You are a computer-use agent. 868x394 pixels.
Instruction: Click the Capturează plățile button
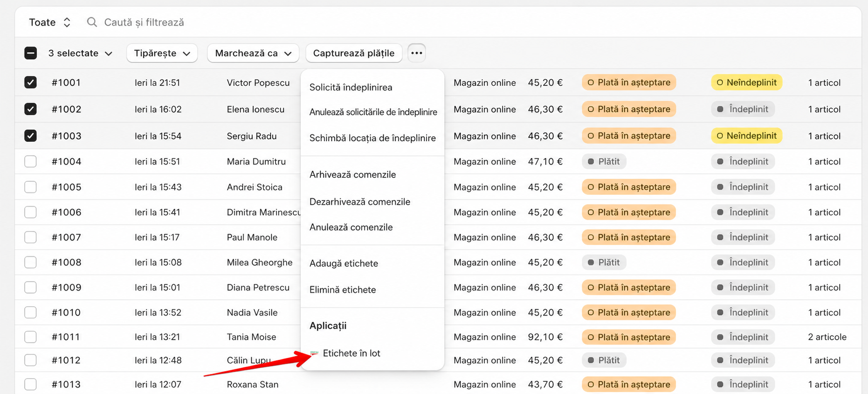pos(354,53)
